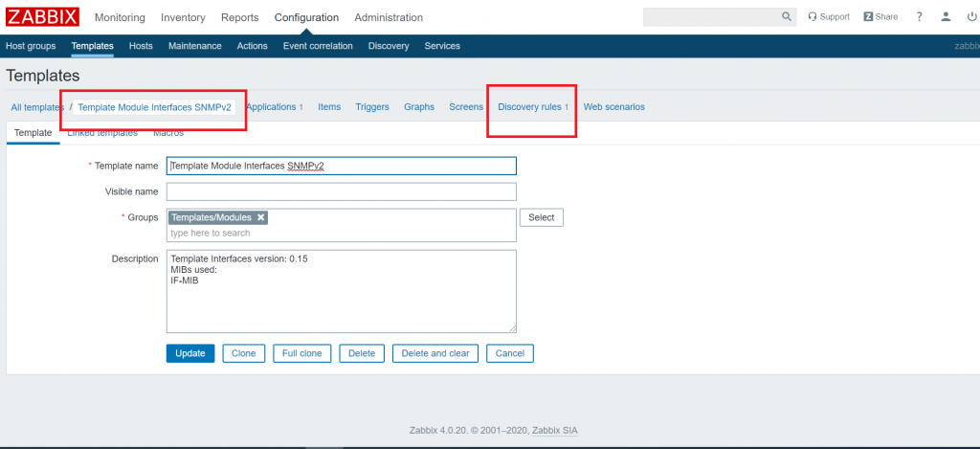Open the Items link
The image size is (980, 449).
click(x=329, y=107)
